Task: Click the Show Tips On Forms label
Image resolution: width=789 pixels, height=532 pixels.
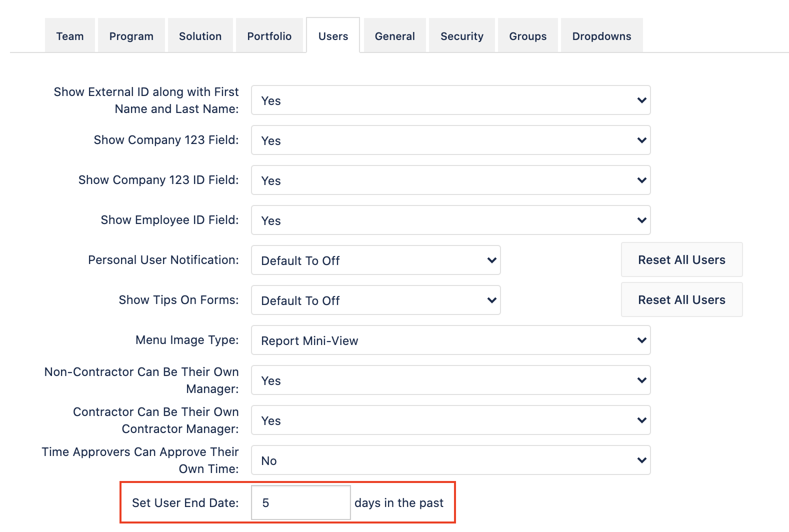Action: [x=179, y=300]
